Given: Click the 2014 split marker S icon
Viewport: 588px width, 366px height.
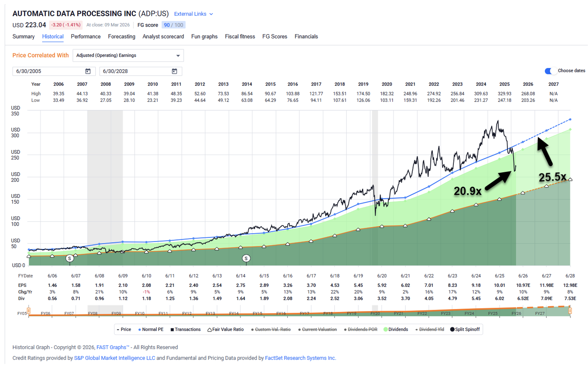Looking at the screenshot, I should coord(246,258).
